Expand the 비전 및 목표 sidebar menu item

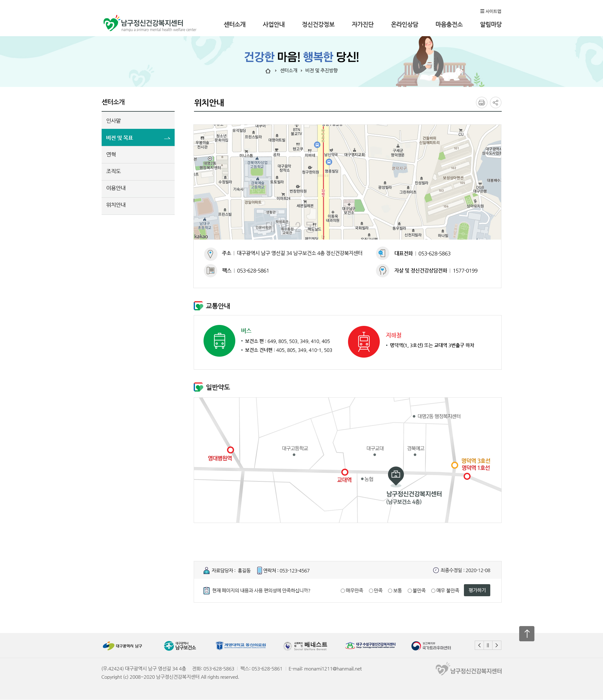click(138, 137)
